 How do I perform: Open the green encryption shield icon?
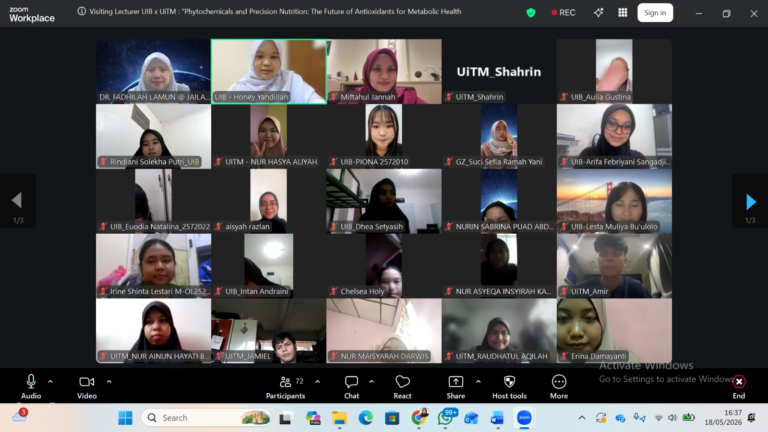pyautogui.click(x=530, y=13)
